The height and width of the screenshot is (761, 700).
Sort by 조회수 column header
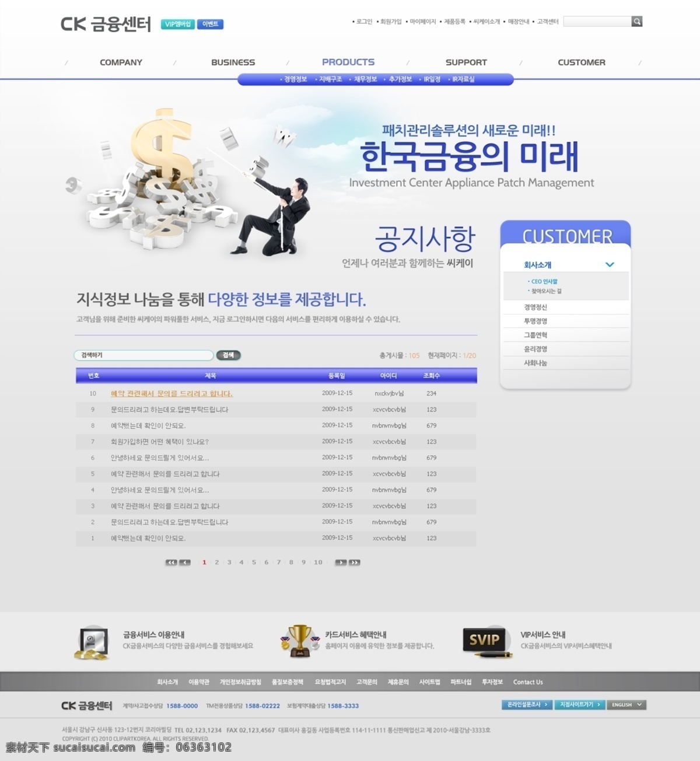(x=431, y=376)
